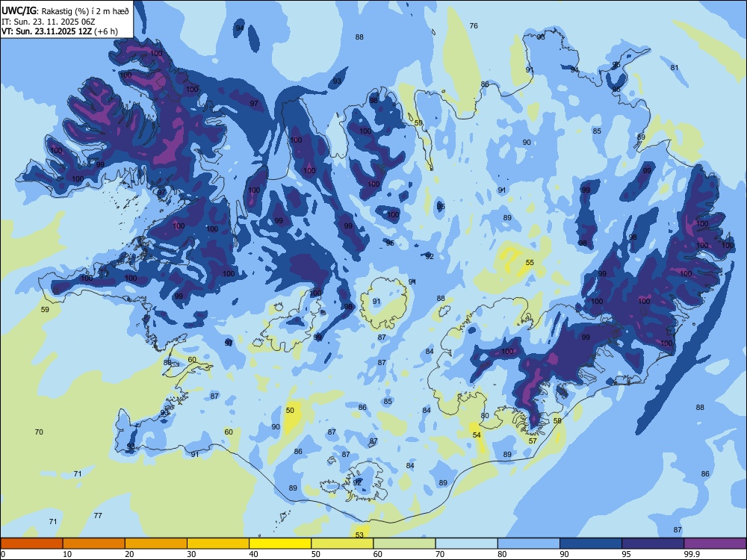Click the humidity value '53' on the south coast
The image size is (747, 560).
coord(359,535)
